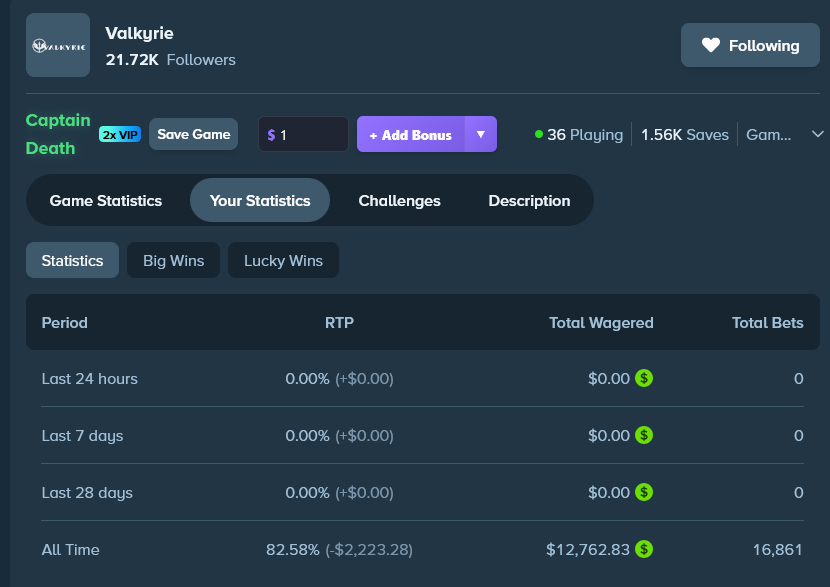Click the $12,762.83 total wagered value

pos(588,550)
